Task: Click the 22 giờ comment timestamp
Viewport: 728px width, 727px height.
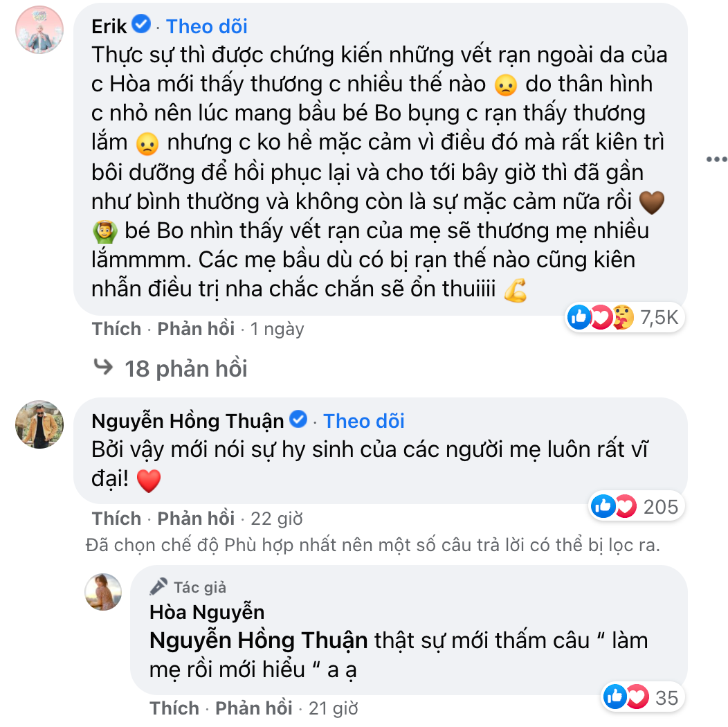Action: (277, 519)
